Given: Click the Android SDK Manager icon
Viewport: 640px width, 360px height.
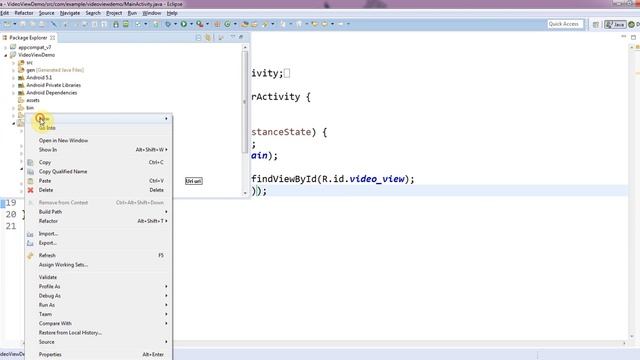Looking at the screenshot, I should [116, 24].
